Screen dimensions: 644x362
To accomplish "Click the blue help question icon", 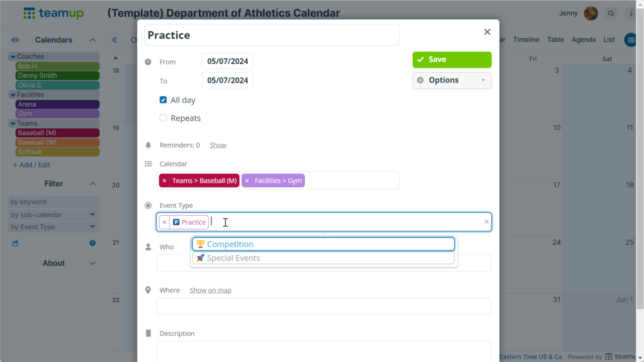I will (93, 243).
